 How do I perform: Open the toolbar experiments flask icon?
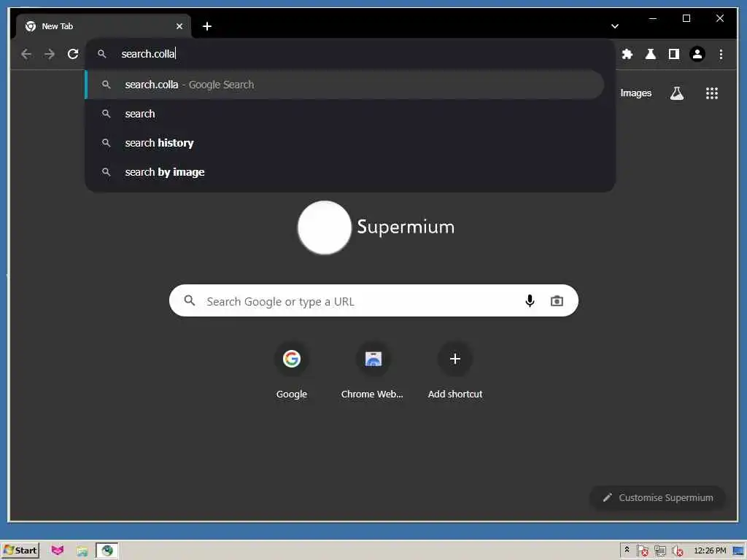[650, 54]
